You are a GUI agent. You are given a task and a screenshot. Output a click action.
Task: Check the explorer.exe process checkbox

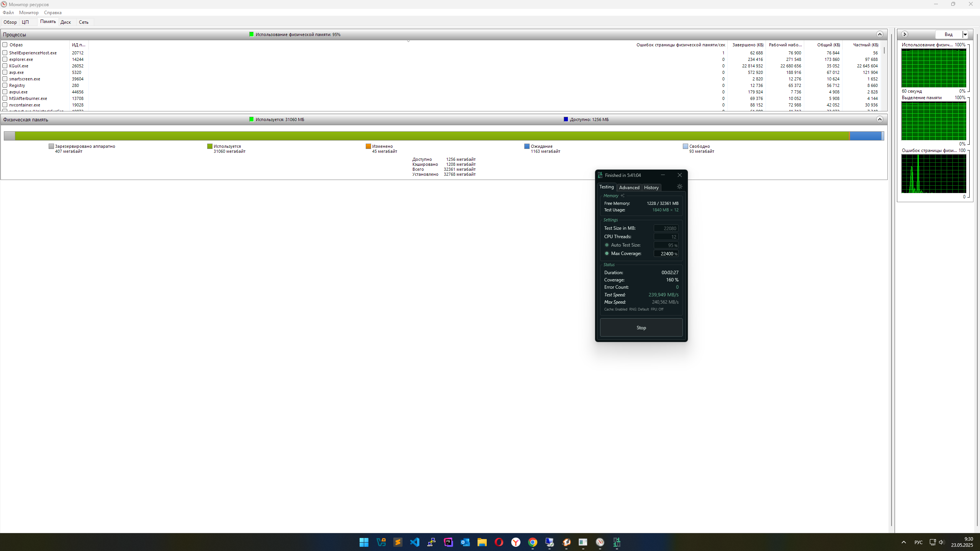pos(5,59)
